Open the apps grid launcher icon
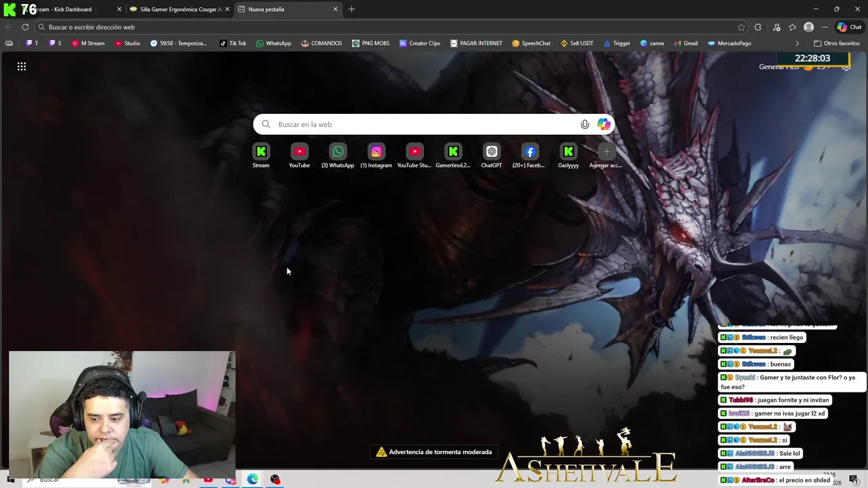Image resolution: width=868 pixels, height=488 pixels. point(22,66)
